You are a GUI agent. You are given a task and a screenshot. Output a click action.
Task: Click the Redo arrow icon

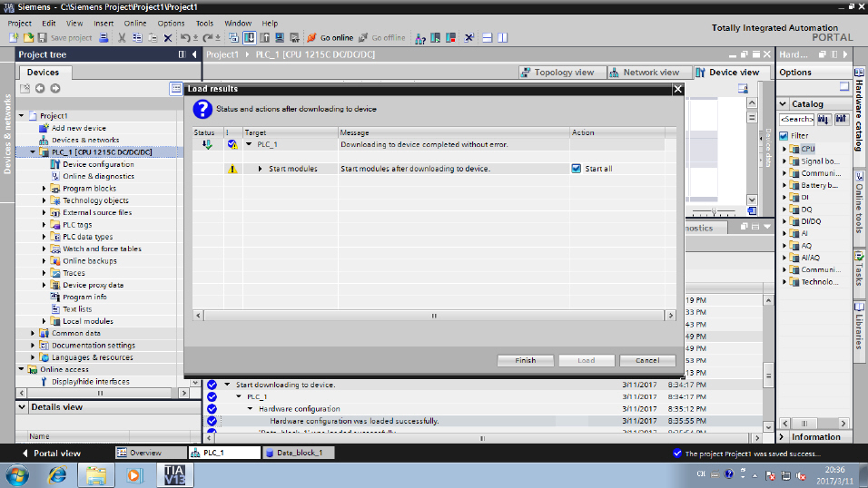click(208, 37)
